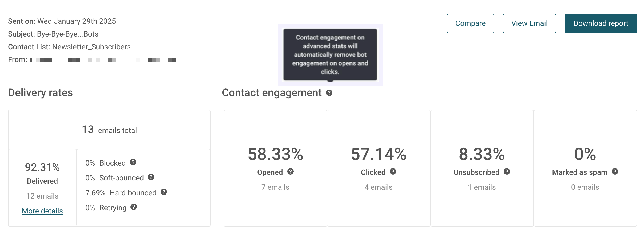Select the 8.33% Unsubscribed stat card
This screenshot has width=644, height=234.
pyautogui.click(x=482, y=168)
